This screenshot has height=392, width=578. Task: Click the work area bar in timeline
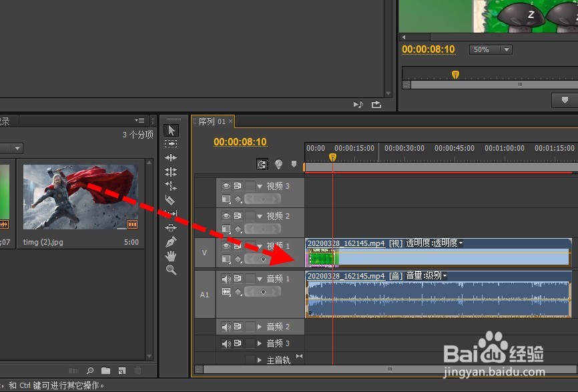coord(441,167)
